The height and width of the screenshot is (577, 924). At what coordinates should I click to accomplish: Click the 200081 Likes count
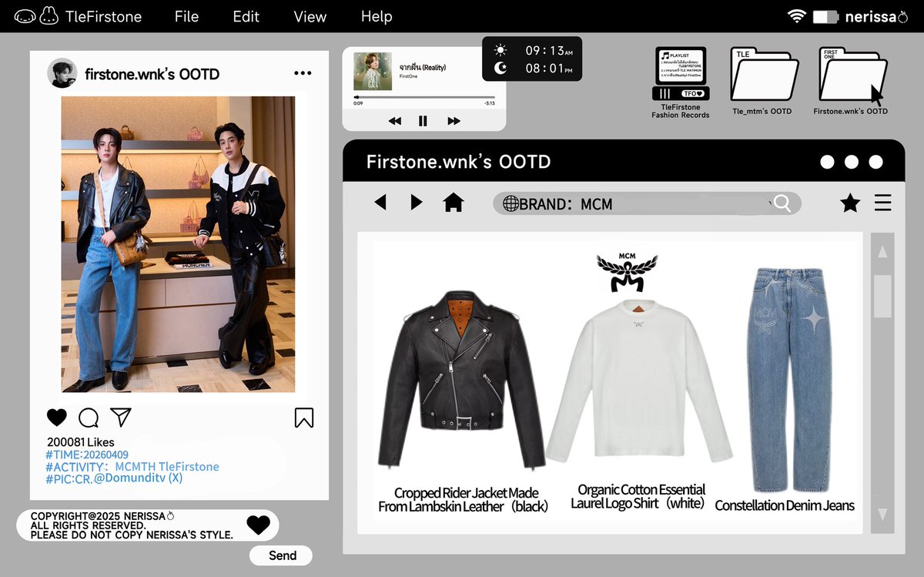81,442
